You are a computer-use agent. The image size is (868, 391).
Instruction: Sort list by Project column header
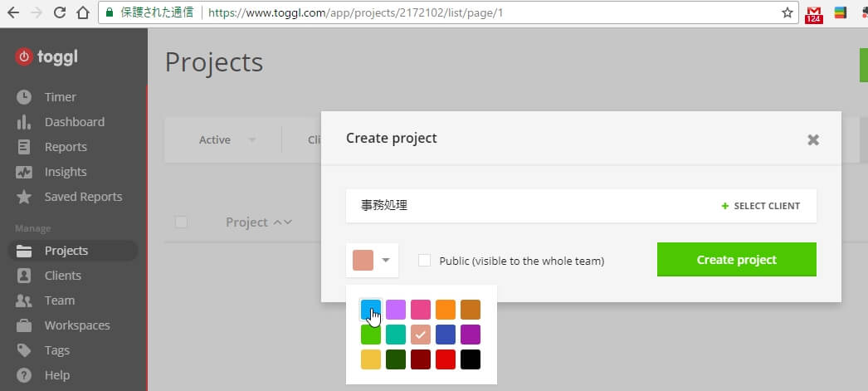(258, 222)
